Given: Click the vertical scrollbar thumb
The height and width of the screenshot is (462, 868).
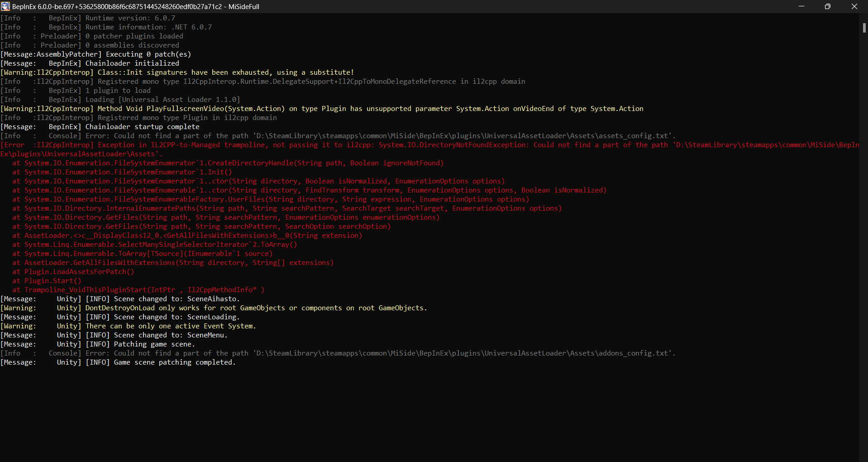Looking at the screenshot, I should point(864,28).
